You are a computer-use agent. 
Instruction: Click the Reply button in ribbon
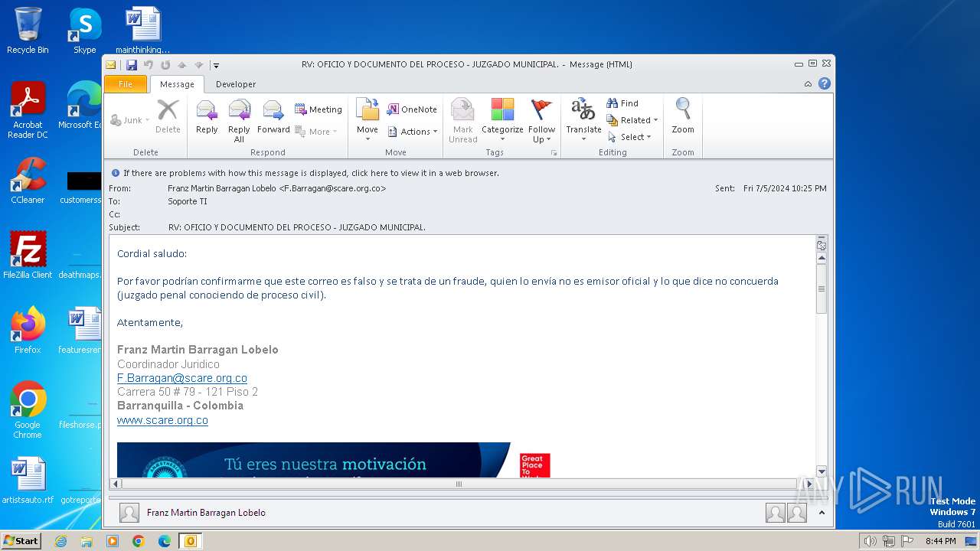207,119
